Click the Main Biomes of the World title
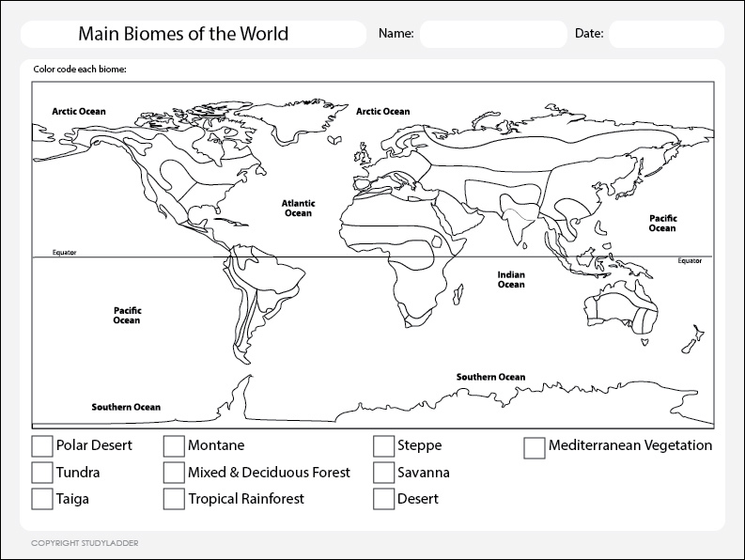 [182, 35]
